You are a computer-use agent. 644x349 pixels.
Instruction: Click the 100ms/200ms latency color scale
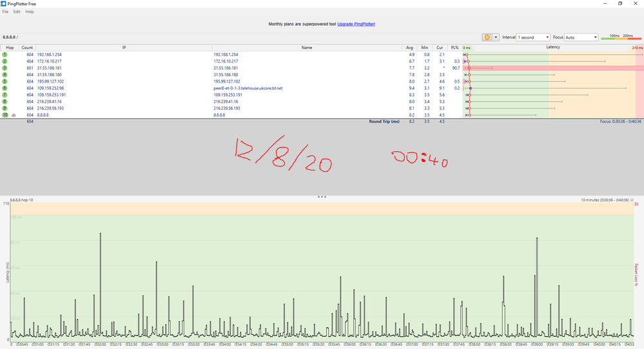point(620,37)
